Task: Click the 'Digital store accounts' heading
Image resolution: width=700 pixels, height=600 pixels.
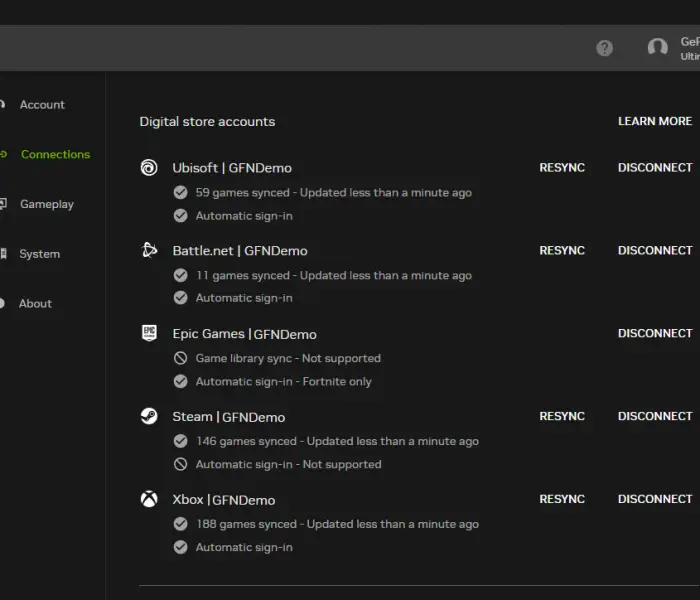Action: [207, 121]
